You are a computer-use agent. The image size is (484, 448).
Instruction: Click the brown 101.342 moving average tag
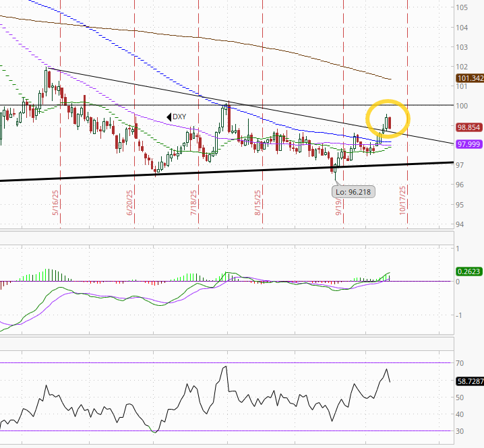470,78
